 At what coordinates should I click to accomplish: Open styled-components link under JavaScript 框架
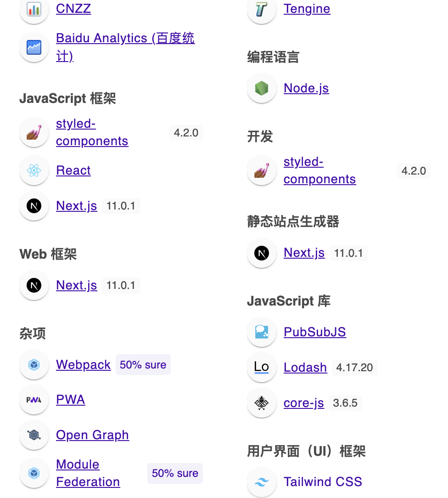click(x=92, y=132)
